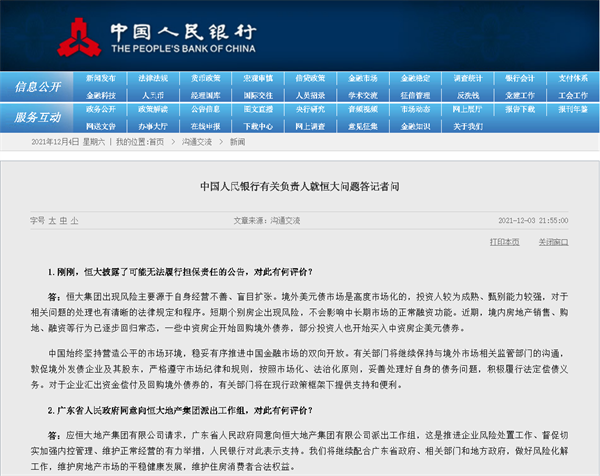Set font size to 大
Screen dimensions: 600x476
click(x=52, y=221)
